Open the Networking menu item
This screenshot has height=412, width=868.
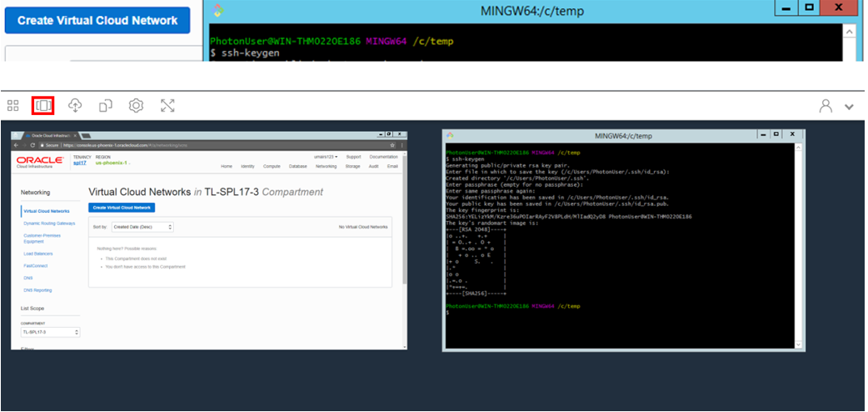pos(326,166)
